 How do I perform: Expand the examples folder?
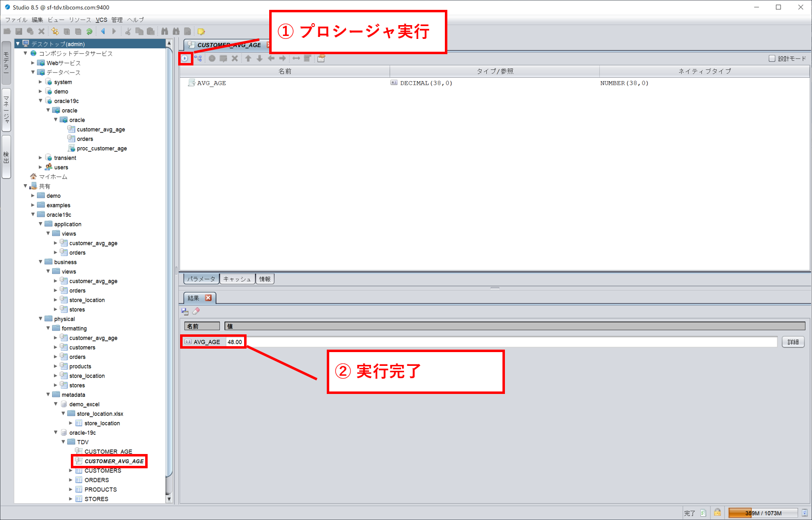click(x=33, y=205)
